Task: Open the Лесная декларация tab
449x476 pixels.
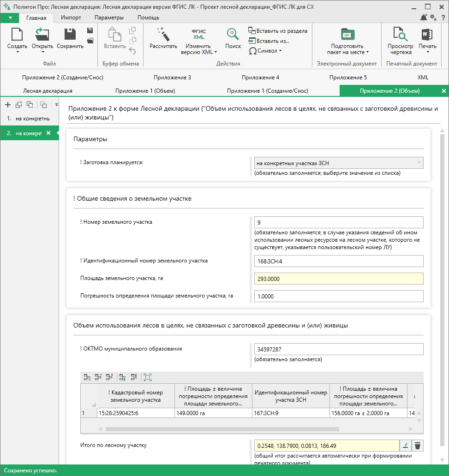Action: click(x=48, y=91)
